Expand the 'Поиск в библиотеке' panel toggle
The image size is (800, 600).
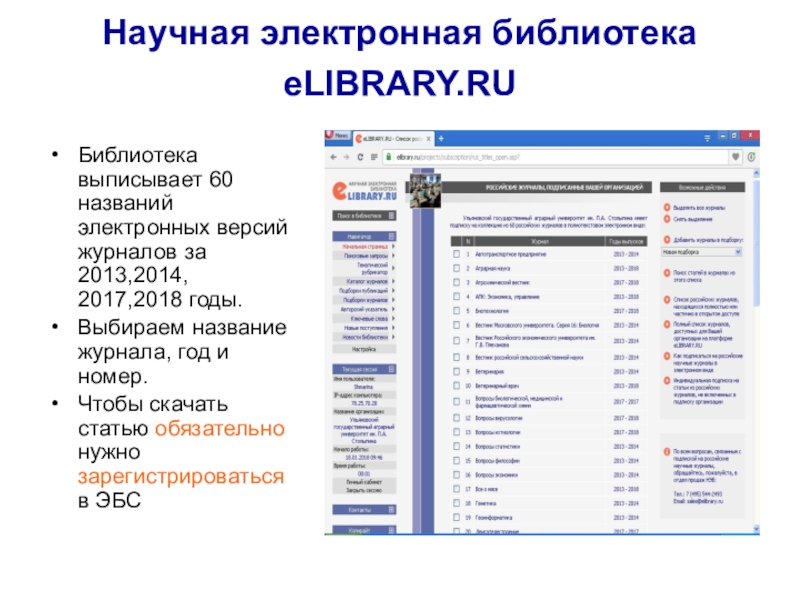[391, 215]
